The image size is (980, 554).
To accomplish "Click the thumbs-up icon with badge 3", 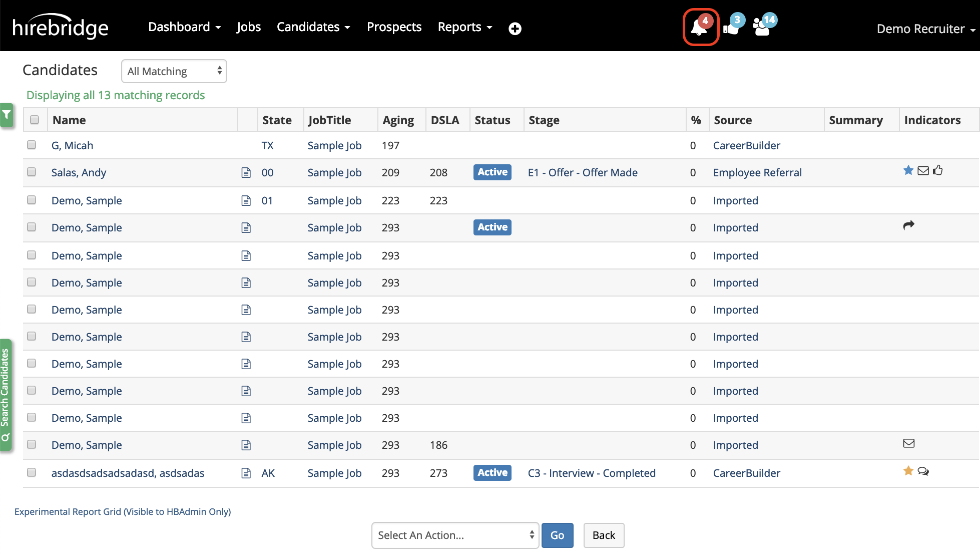I will tap(731, 28).
